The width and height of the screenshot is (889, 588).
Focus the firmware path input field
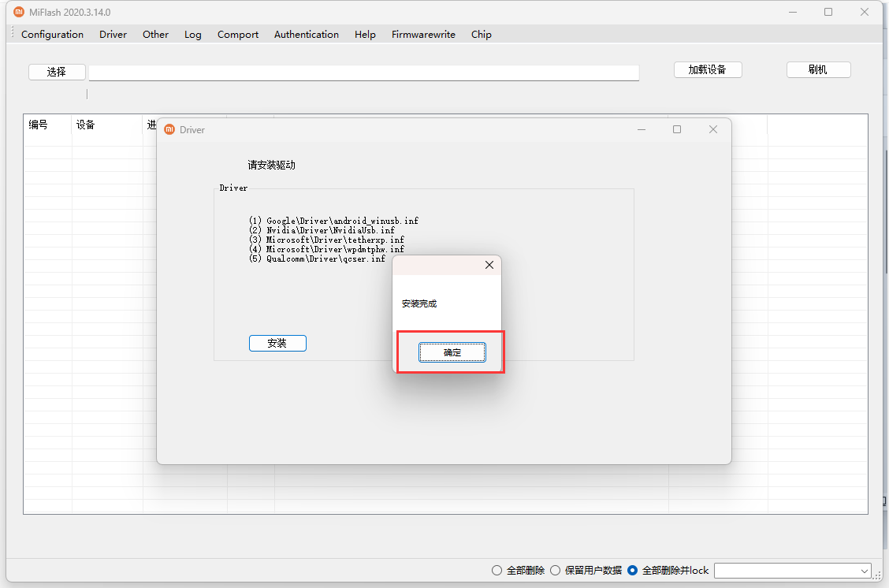(364, 73)
